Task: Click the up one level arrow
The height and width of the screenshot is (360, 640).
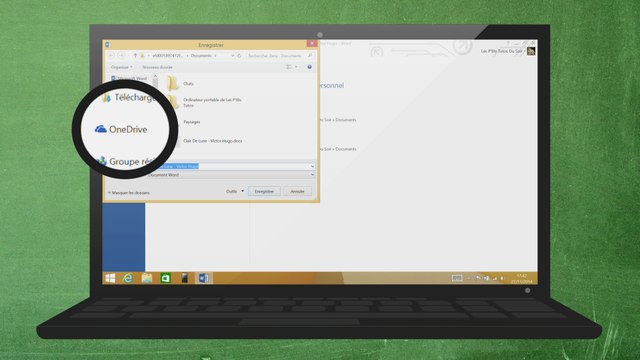Action: coord(135,56)
